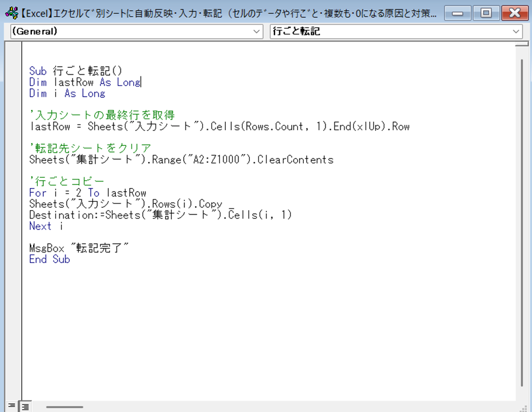Click the Next i statement

click(46, 226)
